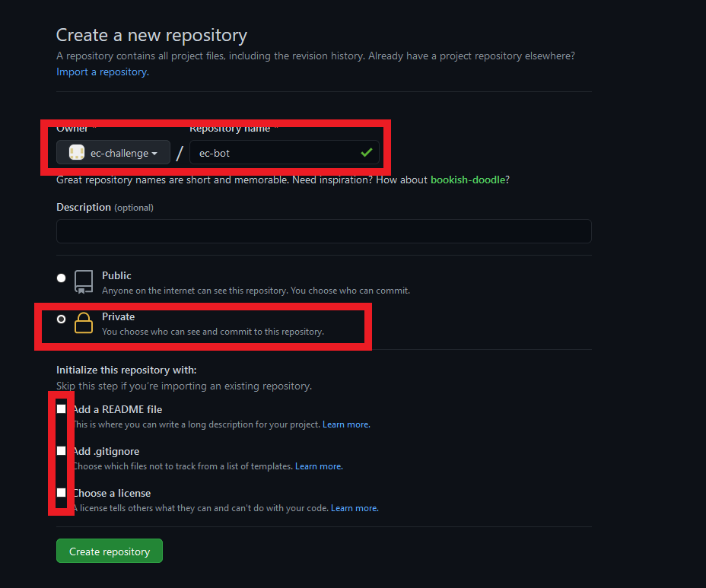Enable the Add a README file checkbox

coord(62,409)
